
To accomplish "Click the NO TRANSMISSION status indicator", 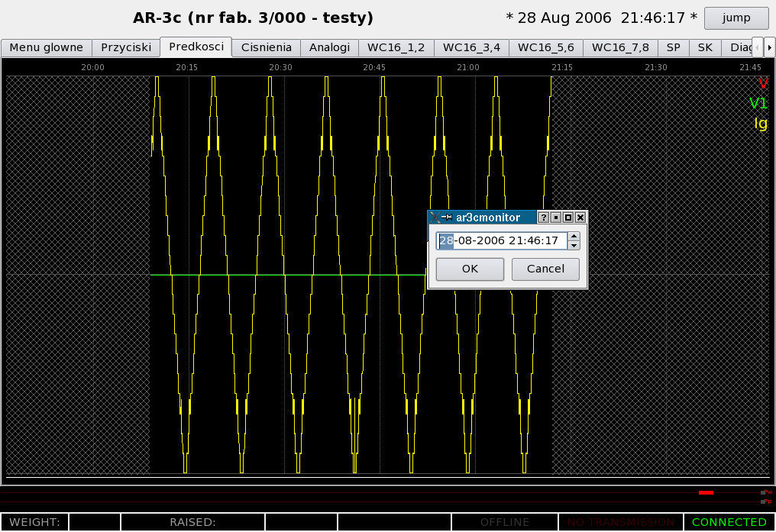I will pos(621,522).
